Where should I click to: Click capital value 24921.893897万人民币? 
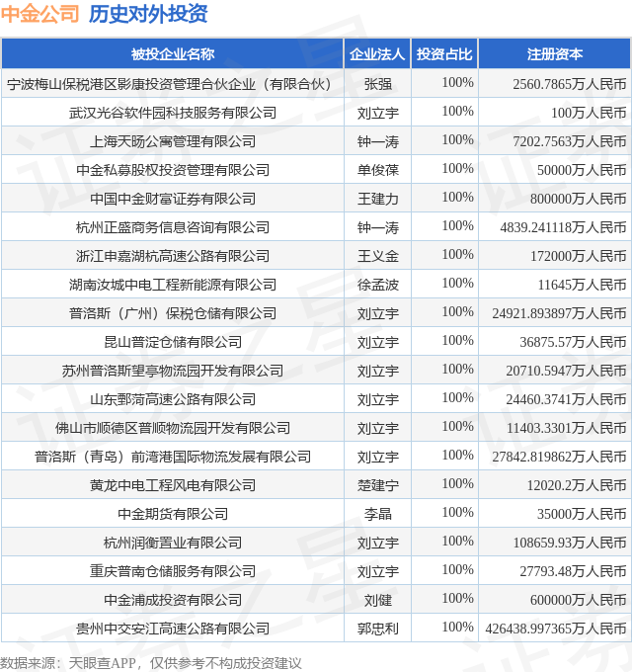(560, 313)
